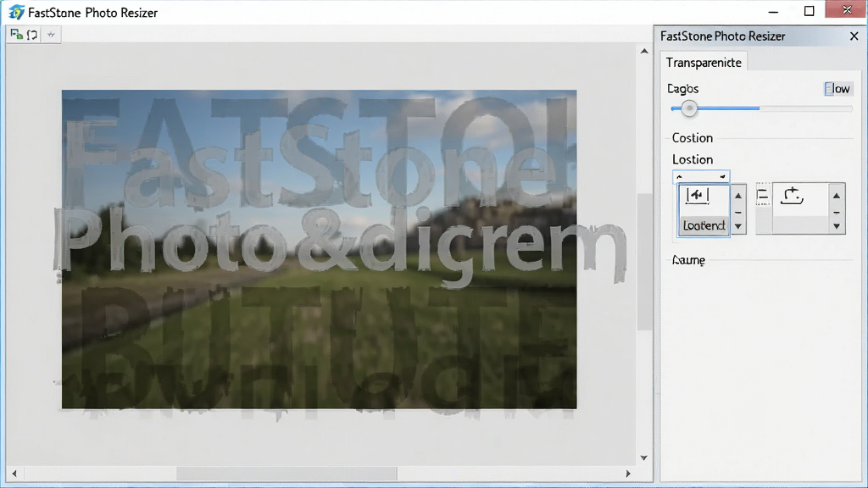Click the Dagbs slider handle
This screenshot has height=488, width=868.
(x=689, y=108)
